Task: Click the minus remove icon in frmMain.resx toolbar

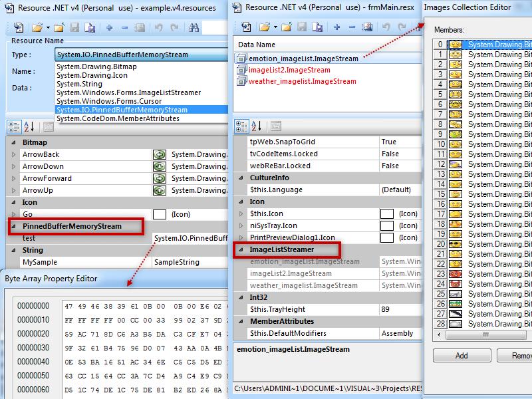Action: coord(352,27)
